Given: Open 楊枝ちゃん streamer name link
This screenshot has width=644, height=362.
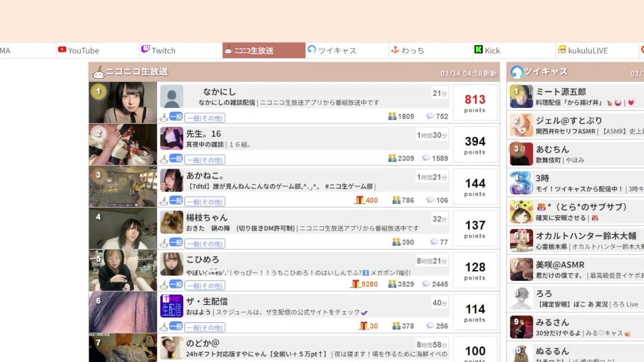Looking at the screenshot, I should click(x=207, y=218).
